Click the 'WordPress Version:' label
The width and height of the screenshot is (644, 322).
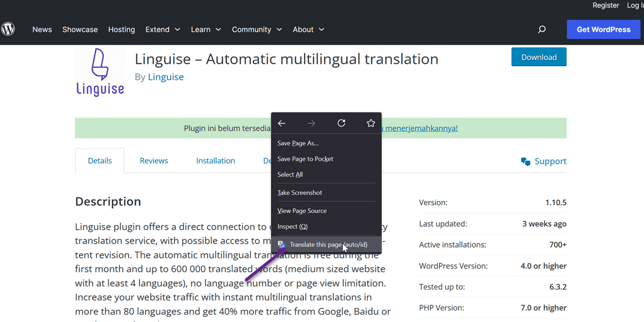click(453, 266)
